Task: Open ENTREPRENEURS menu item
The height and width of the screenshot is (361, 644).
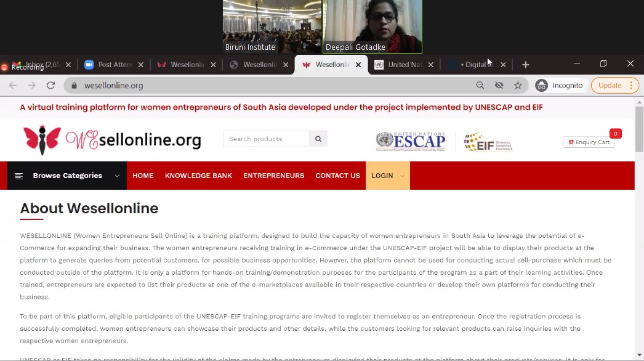Action: (x=273, y=176)
